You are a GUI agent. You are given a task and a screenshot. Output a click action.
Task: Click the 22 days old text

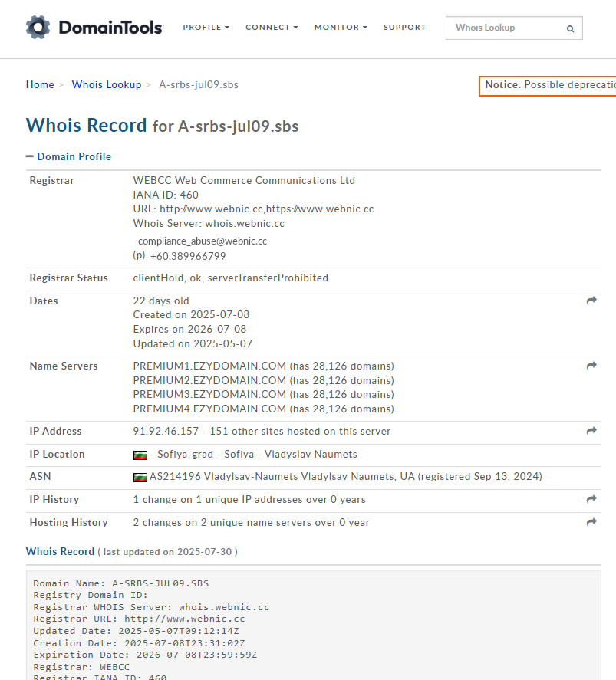(161, 301)
